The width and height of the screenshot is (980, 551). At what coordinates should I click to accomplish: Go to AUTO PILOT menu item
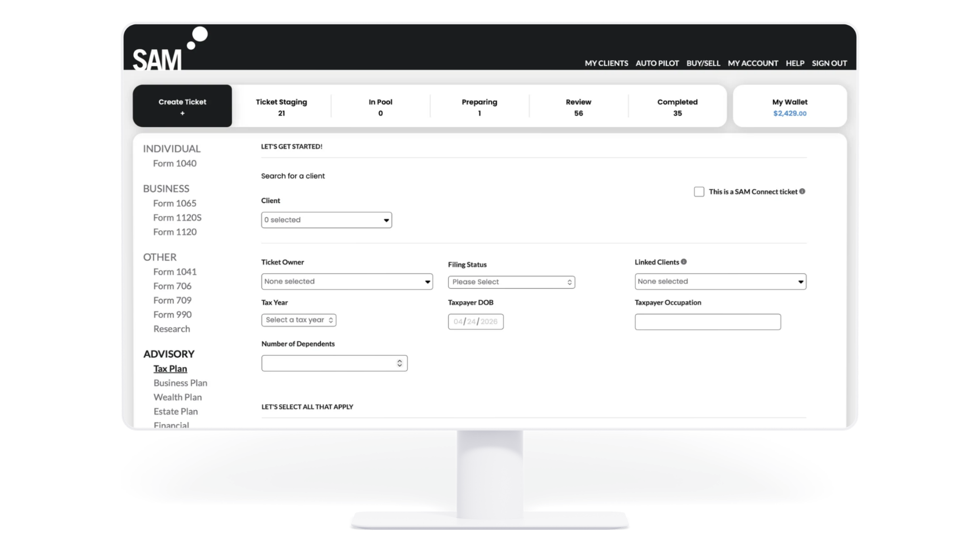click(657, 63)
